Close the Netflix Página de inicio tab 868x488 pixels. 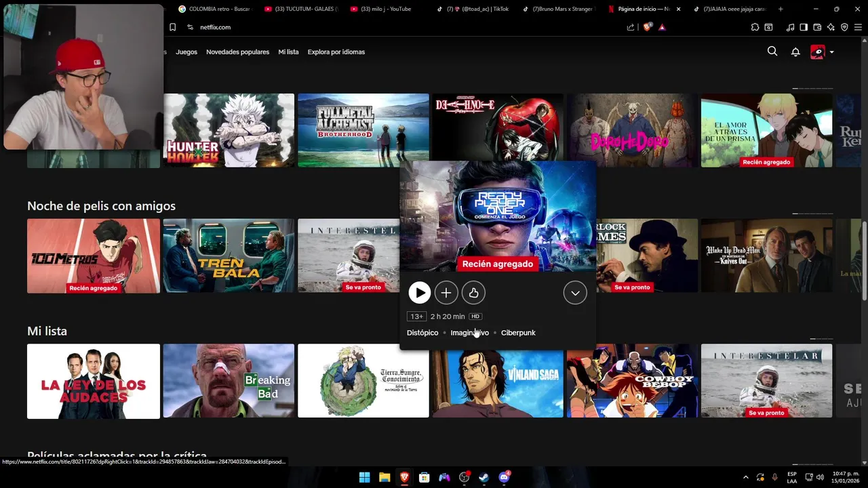678,9
